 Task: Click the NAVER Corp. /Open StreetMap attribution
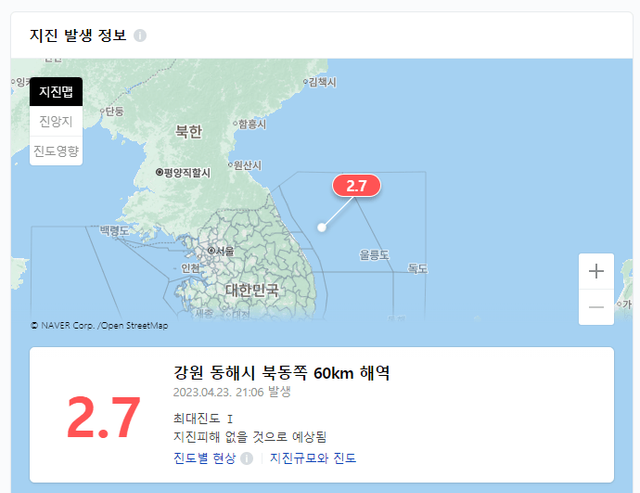100,325
